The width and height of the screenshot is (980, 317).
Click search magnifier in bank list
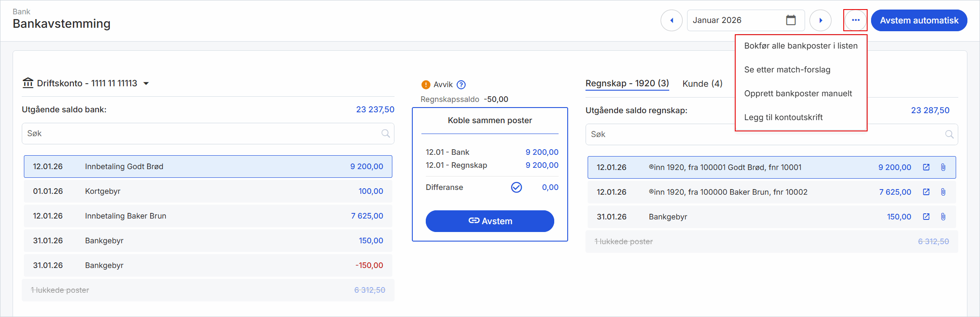pyautogui.click(x=385, y=134)
